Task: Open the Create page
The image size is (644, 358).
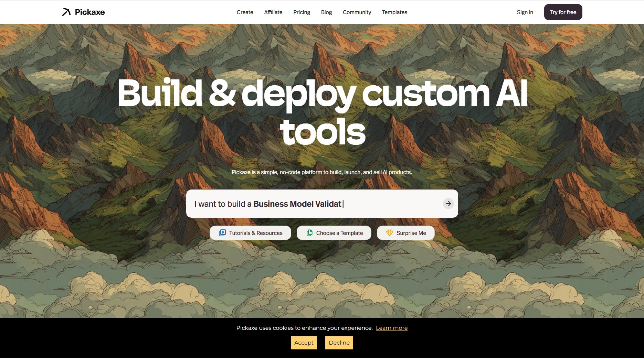Action: 244,12
